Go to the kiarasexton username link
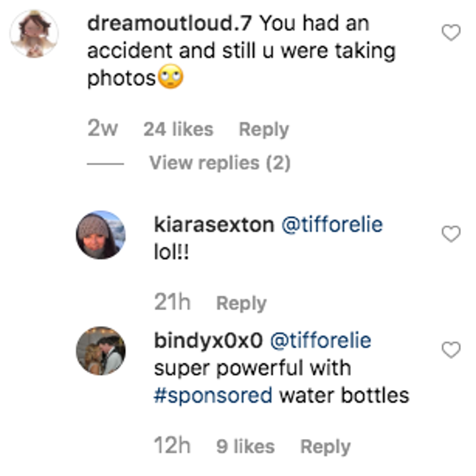 [213, 225]
